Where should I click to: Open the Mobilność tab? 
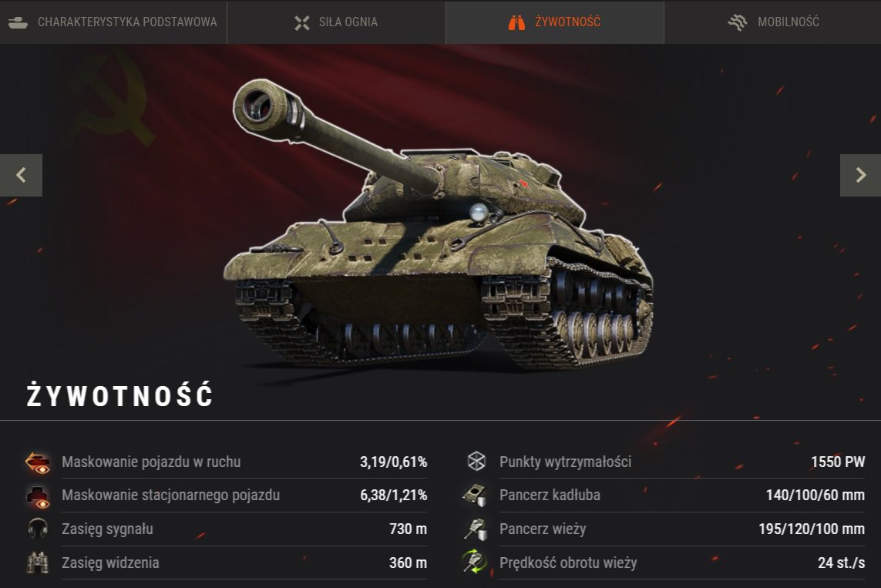[772, 22]
